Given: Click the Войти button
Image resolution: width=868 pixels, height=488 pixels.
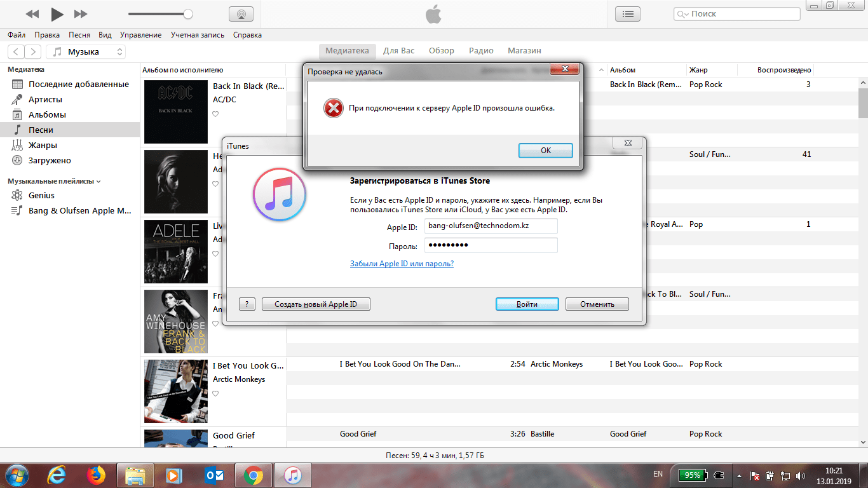Looking at the screenshot, I should point(527,304).
